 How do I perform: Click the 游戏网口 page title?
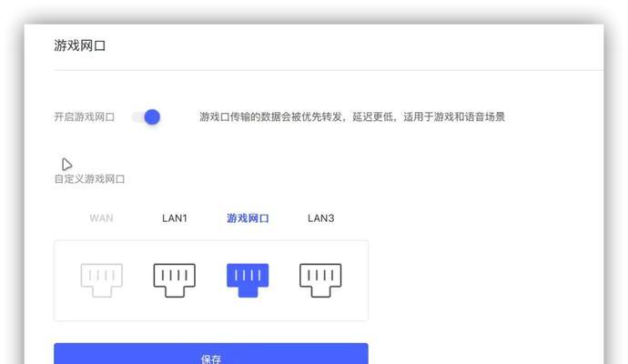click(x=80, y=45)
